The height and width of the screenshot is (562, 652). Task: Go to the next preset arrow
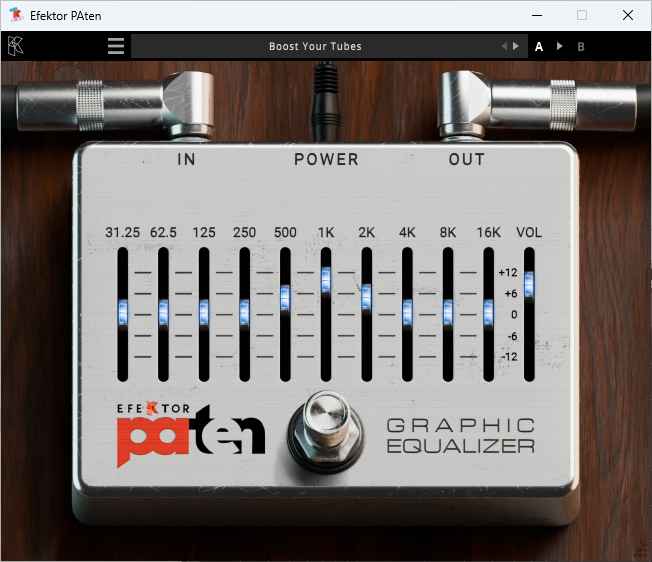(516, 46)
